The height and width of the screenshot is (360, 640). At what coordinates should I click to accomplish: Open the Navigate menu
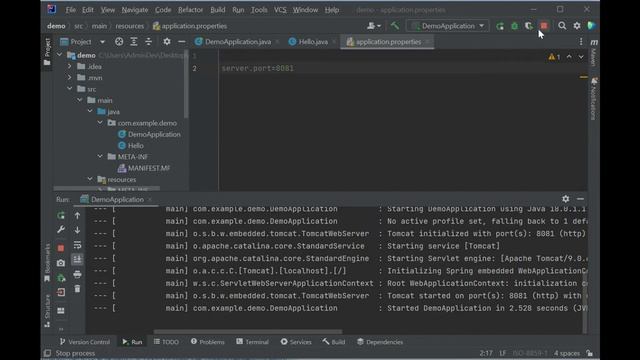click(x=135, y=10)
